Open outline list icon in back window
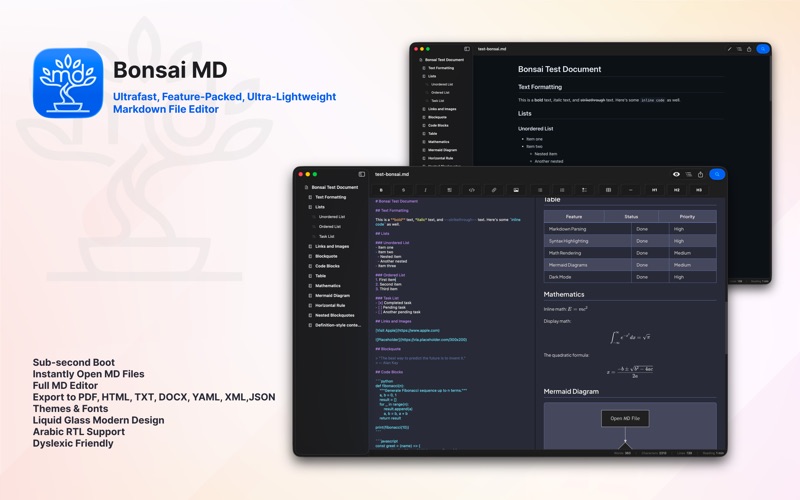 click(739, 49)
